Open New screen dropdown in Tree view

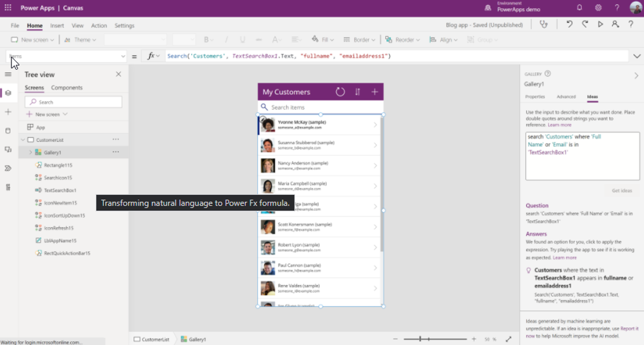pos(47,114)
